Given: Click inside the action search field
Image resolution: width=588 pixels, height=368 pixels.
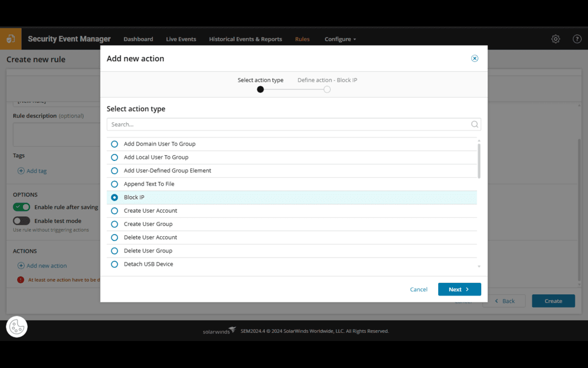Looking at the screenshot, I should pyautogui.click(x=258, y=124).
